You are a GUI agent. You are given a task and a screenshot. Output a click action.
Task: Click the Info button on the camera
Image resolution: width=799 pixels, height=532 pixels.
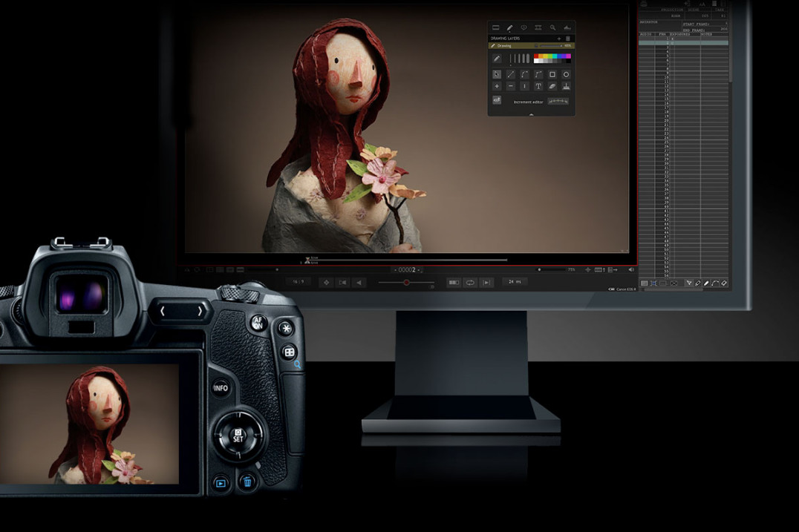(221, 389)
